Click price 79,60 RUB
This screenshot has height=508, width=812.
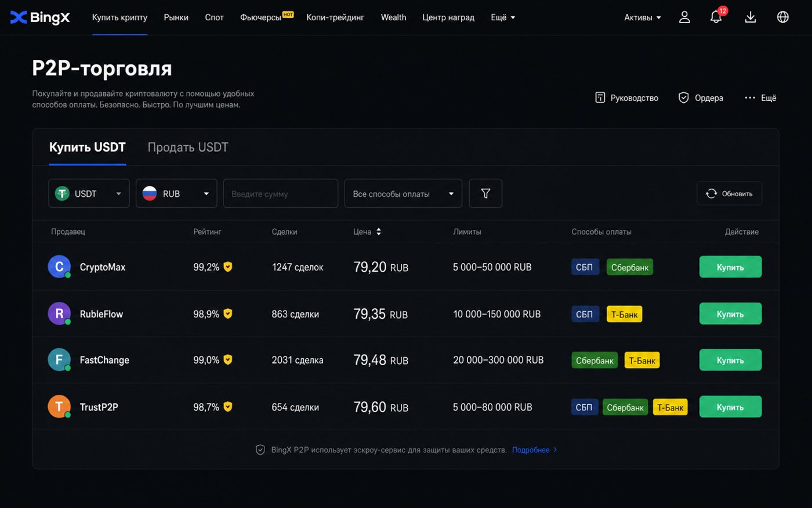pos(381,407)
